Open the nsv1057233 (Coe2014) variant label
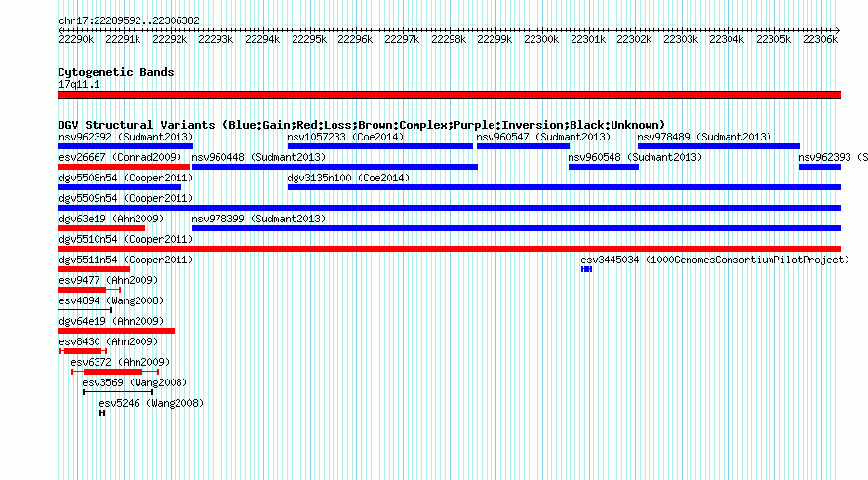868x480 pixels. (345, 137)
